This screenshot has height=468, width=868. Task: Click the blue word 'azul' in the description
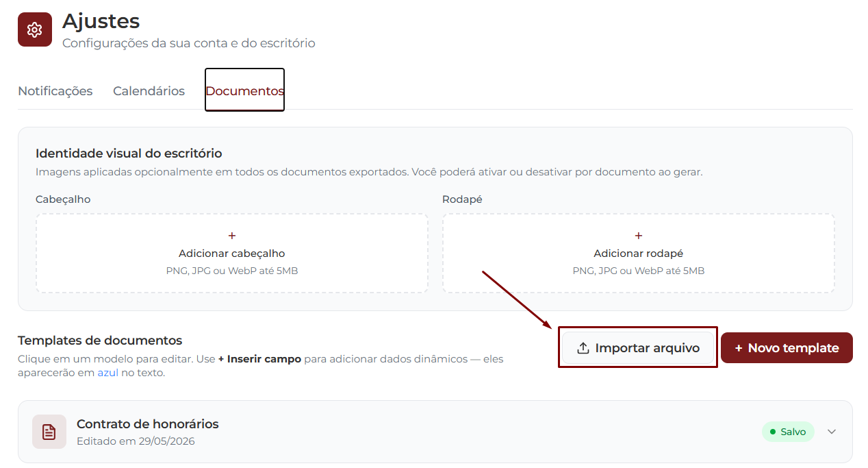(108, 373)
